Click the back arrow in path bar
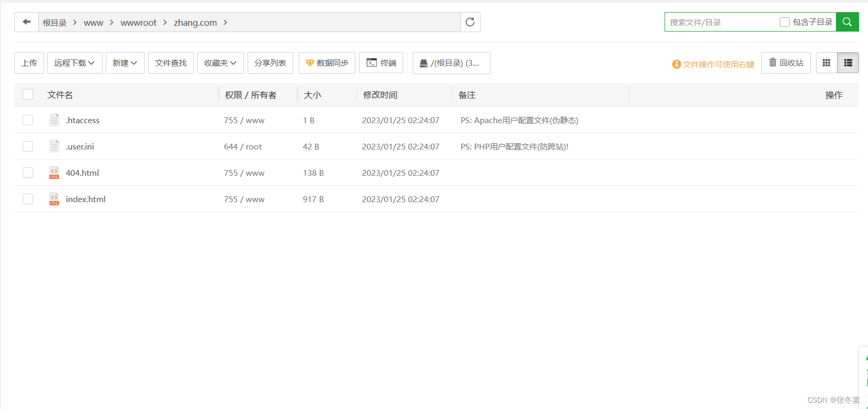 (26, 22)
